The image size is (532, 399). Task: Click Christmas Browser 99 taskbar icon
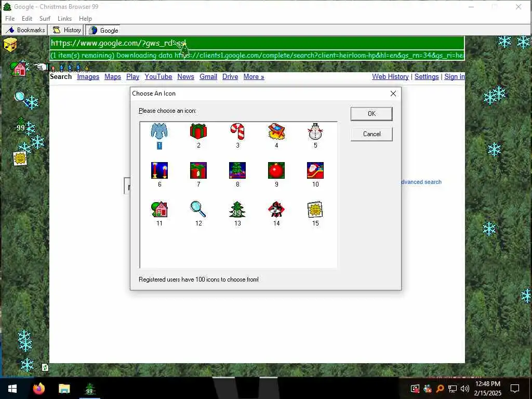point(89,389)
